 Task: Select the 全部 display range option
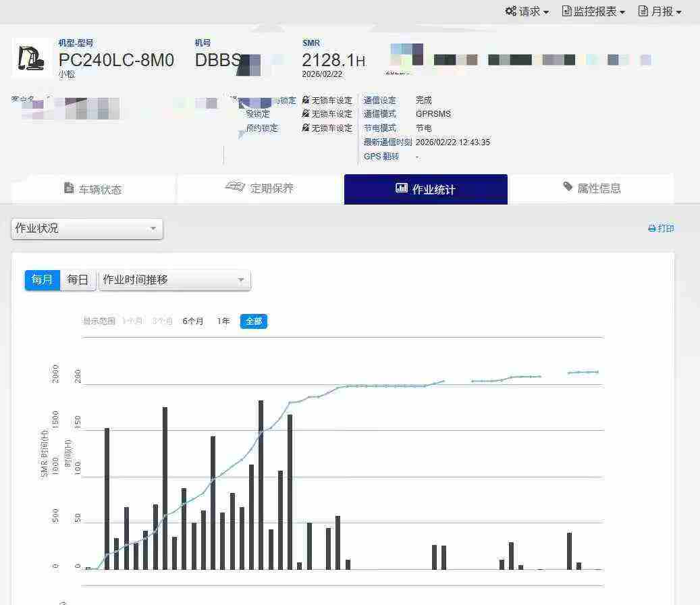[x=253, y=321]
